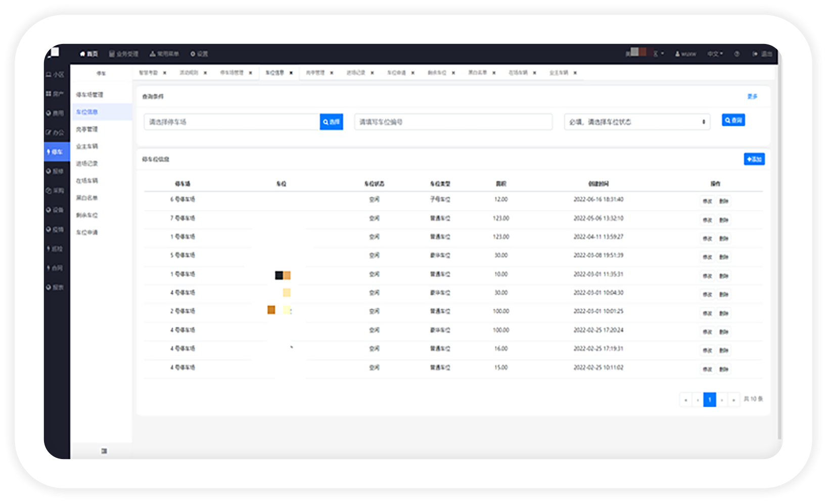Click the user account icon in top bar

(677, 54)
